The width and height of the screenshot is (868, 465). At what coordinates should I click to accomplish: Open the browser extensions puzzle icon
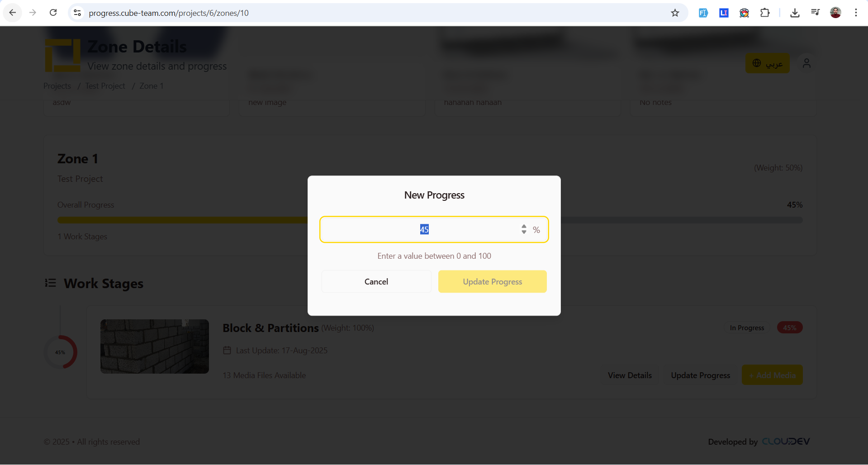[x=765, y=13]
